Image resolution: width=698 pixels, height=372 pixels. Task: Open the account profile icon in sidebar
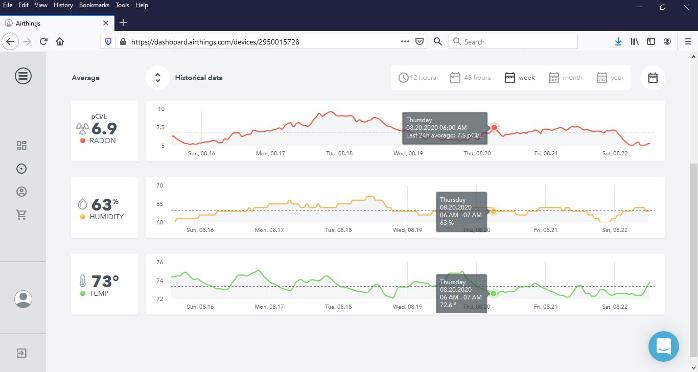(21, 192)
